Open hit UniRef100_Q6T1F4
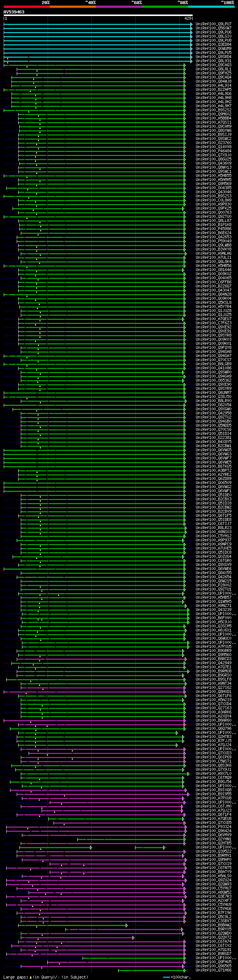Screen dimensions: 238x980 (x=213, y=815)
